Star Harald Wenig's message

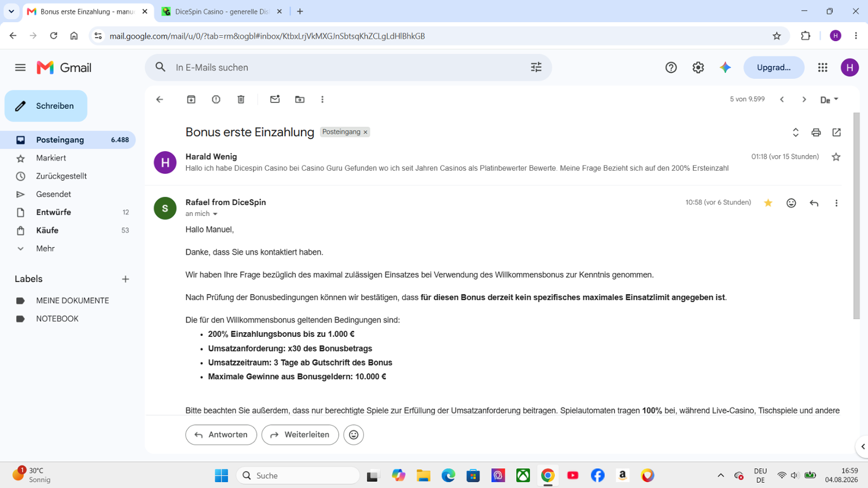tap(836, 157)
